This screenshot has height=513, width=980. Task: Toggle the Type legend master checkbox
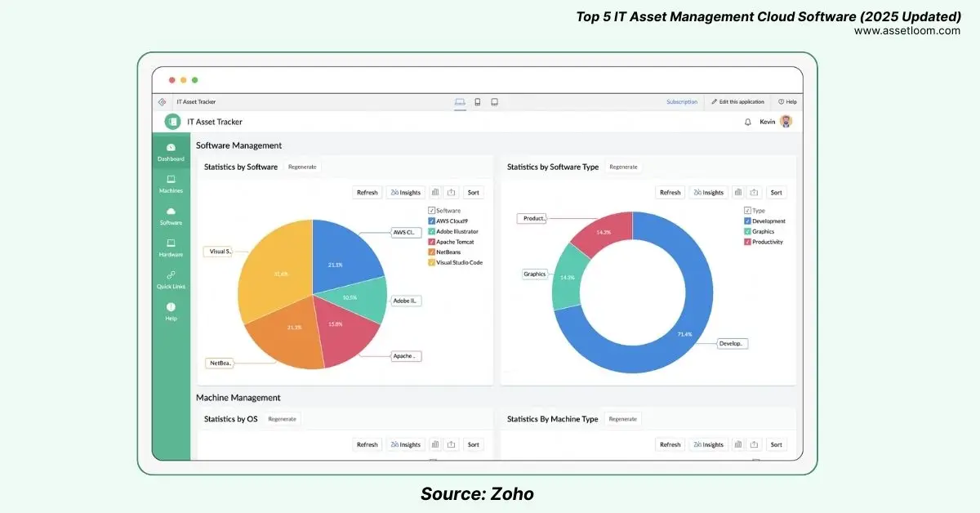point(747,211)
